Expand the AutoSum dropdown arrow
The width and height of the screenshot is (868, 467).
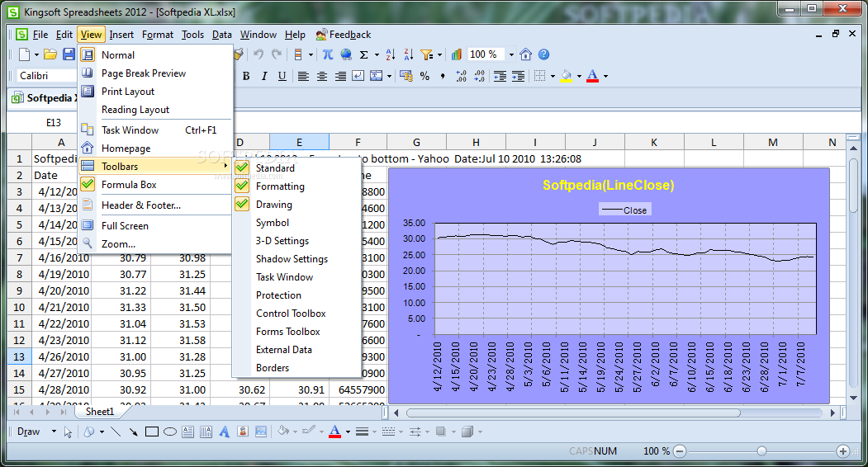[377, 54]
